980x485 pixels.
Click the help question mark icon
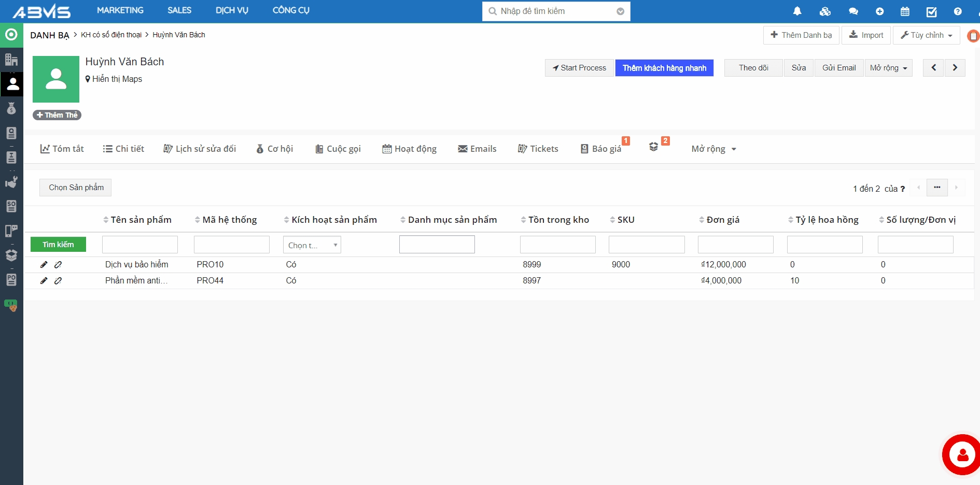[x=957, y=11]
